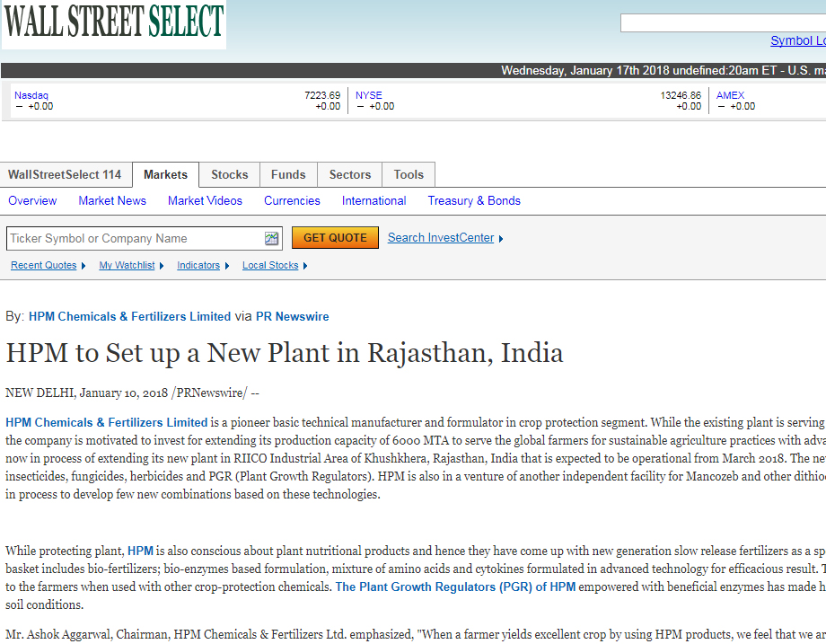
Task: Open the Symbol Lookup link
Action: pos(798,40)
